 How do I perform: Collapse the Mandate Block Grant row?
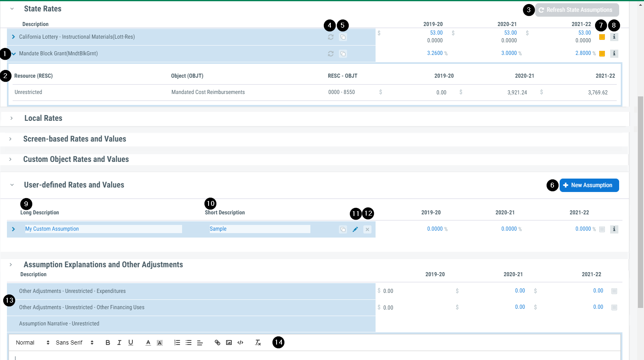pos(13,53)
